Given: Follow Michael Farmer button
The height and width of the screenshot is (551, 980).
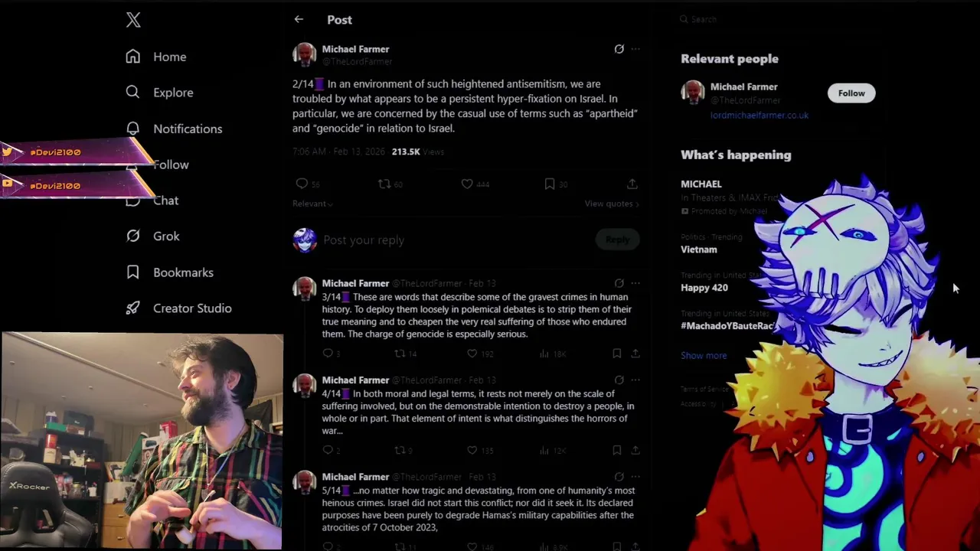Looking at the screenshot, I should click(851, 93).
